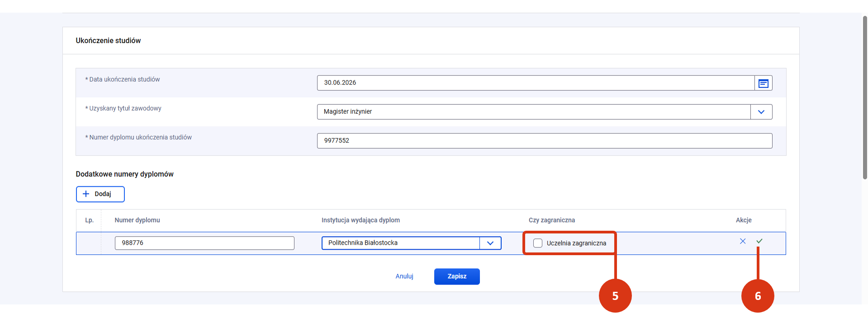Viewport: 868px width, 328px height.
Task: Click the Akcje column header
Action: (x=744, y=220)
